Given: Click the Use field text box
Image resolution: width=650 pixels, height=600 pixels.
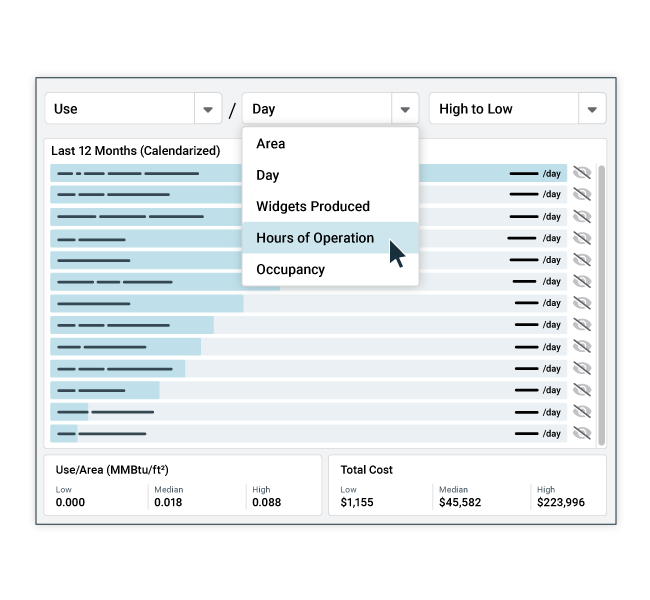Looking at the screenshot, I should coord(119,109).
